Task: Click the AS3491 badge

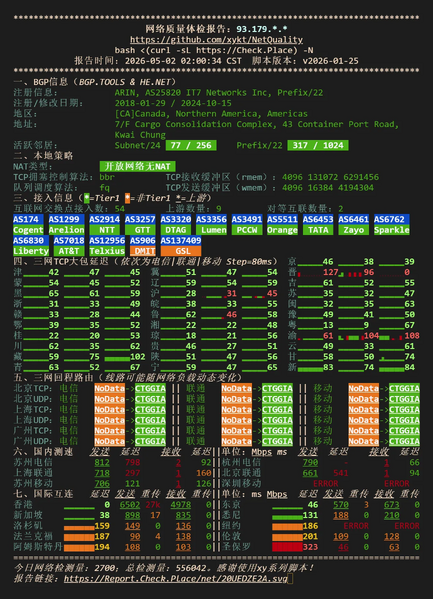Action: [247, 219]
